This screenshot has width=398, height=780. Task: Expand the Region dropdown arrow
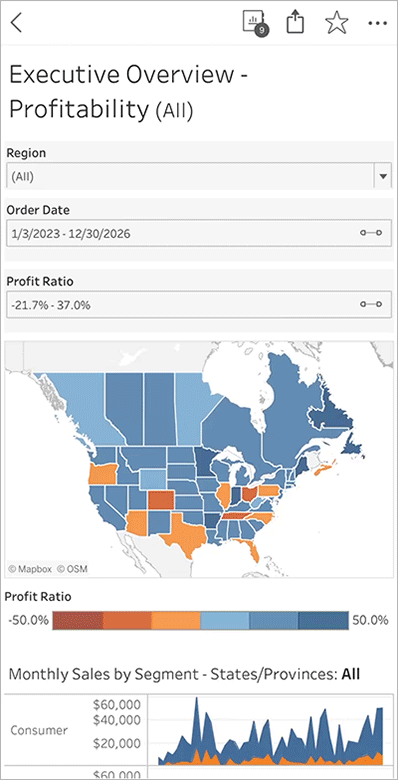pos(383,176)
